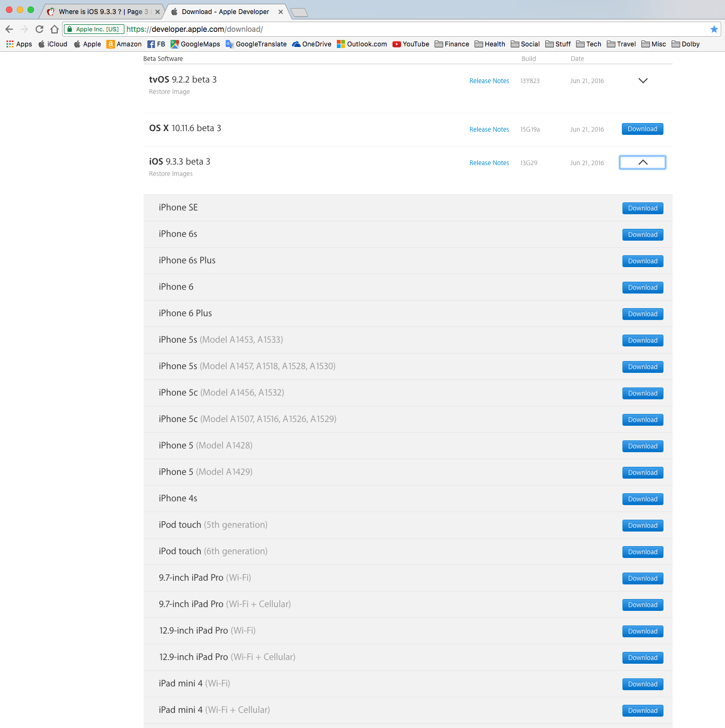The height and width of the screenshot is (728, 725).
Task: Download iPhone 5c Model A1456, A1532
Action: coord(642,393)
